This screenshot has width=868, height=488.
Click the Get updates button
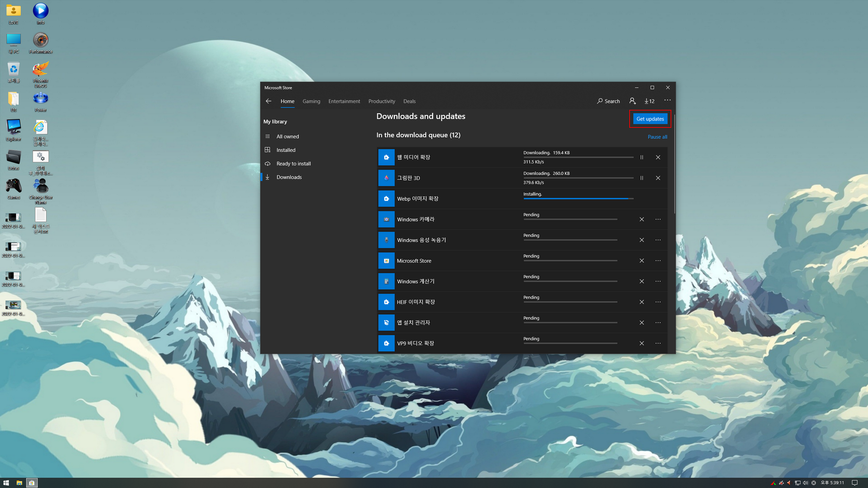point(650,119)
